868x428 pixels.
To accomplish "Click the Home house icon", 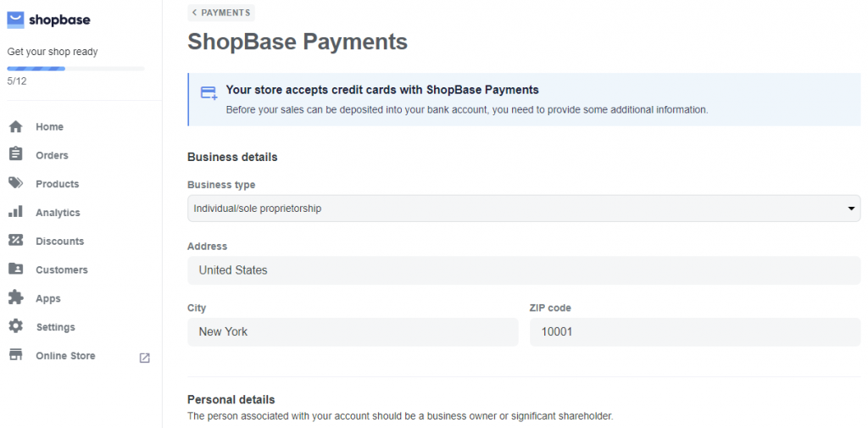I will (x=15, y=127).
